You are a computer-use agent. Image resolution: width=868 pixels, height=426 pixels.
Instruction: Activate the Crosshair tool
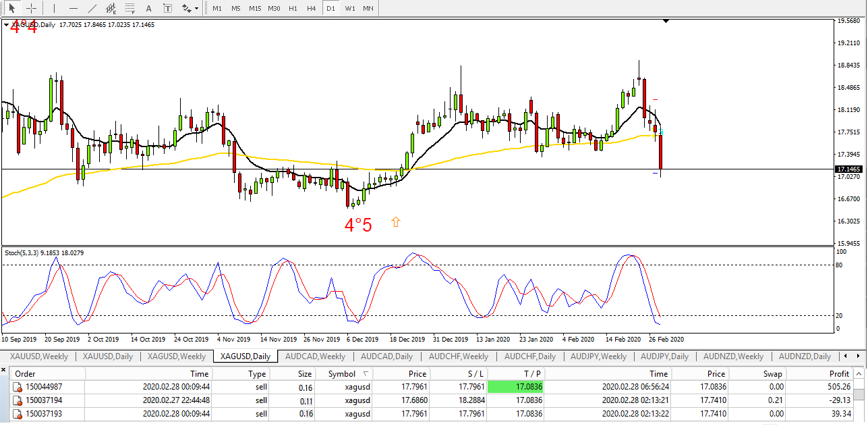31,8
